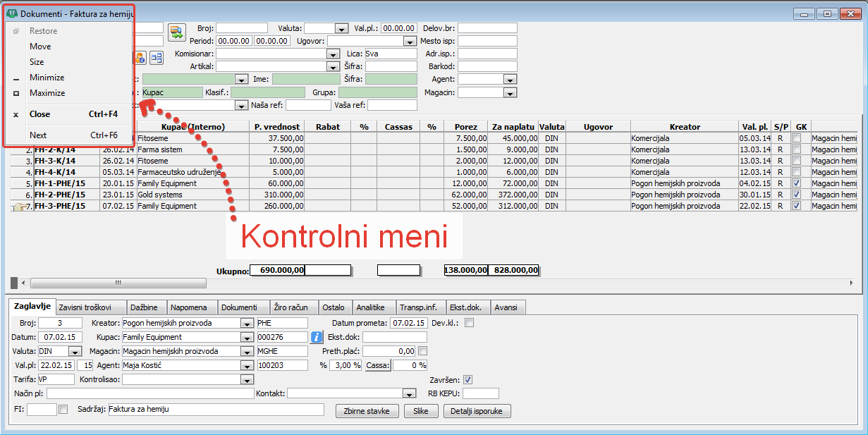Open the Komisionar dropdown
Image resolution: width=868 pixels, height=435 pixels.
[x=333, y=54]
